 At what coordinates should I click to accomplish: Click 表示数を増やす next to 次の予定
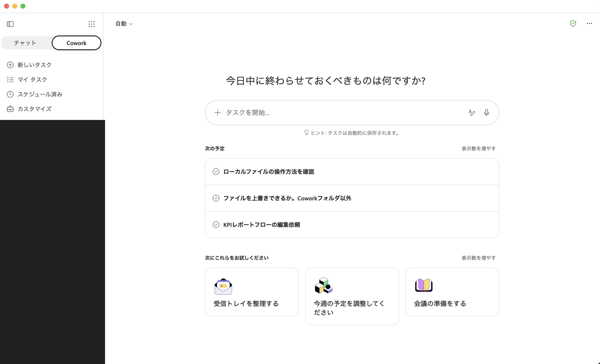(x=478, y=149)
